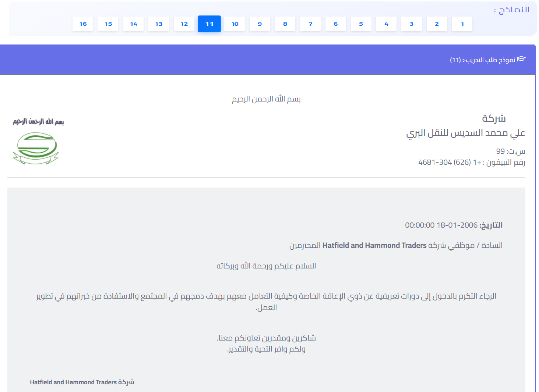Open form number 7
The height and width of the screenshot is (392, 539).
coord(310,24)
